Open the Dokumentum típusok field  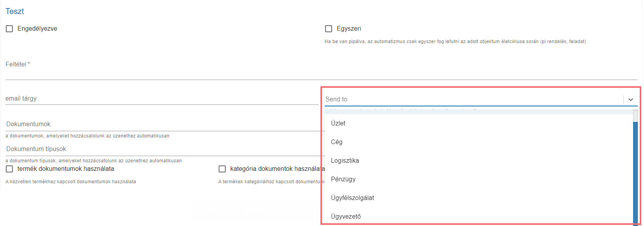point(165,149)
